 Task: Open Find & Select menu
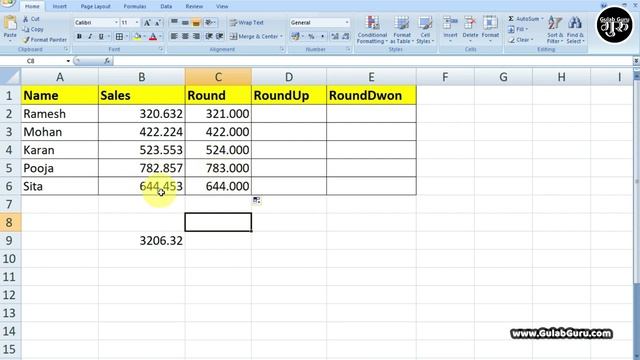[576, 30]
